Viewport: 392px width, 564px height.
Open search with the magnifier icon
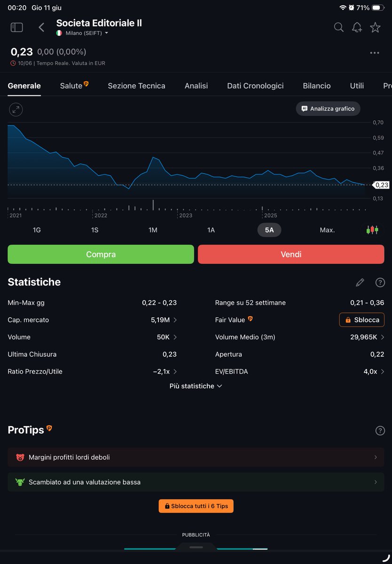(338, 27)
